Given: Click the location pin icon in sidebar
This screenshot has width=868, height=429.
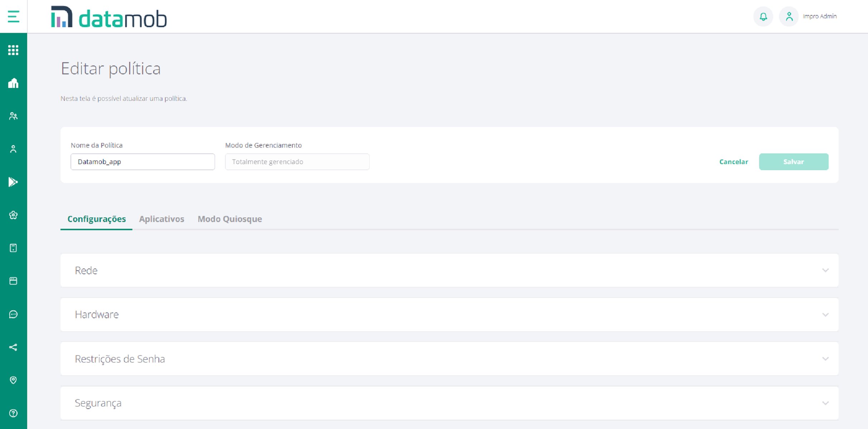Looking at the screenshot, I should coord(13,380).
